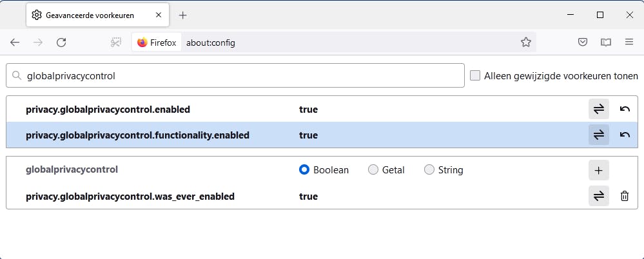Image resolution: width=644 pixels, height=259 pixels.
Task: Reset privacy.globalprivacycontrol.enabled to default
Action: (x=624, y=110)
